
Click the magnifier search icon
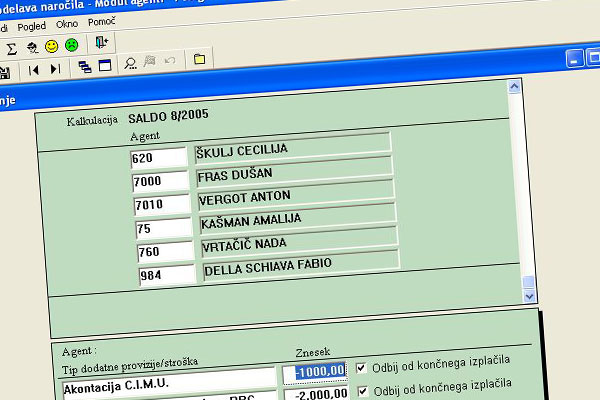(130, 68)
